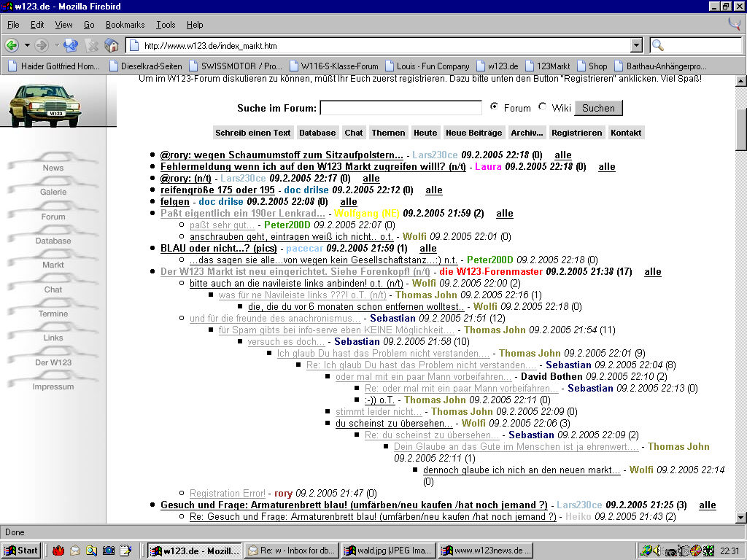
Task: Open the camera icon in quick launch
Action: [x=109, y=551]
